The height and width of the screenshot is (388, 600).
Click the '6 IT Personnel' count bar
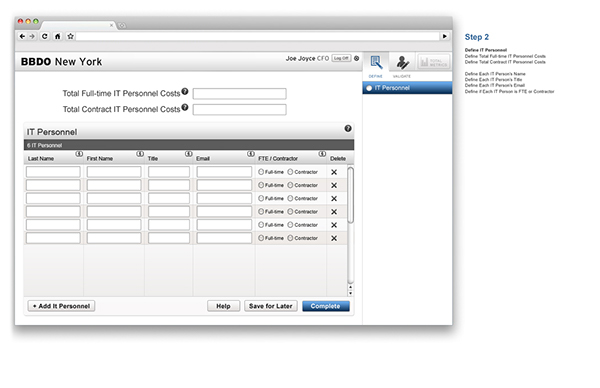[189, 145]
